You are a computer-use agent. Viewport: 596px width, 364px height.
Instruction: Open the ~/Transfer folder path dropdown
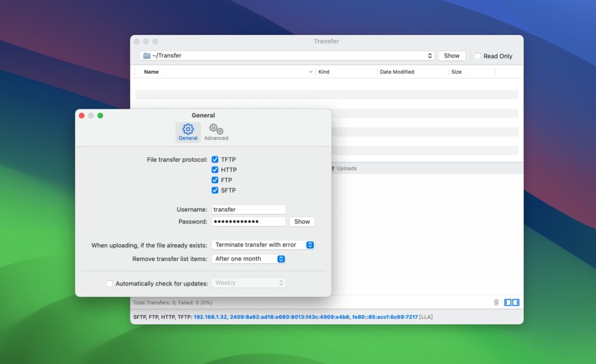(x=430, y=55)
